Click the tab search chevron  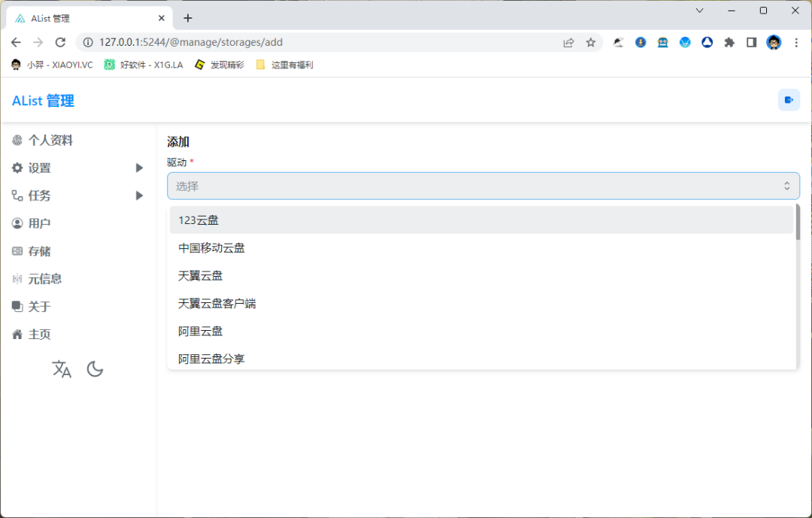(700, 11)
